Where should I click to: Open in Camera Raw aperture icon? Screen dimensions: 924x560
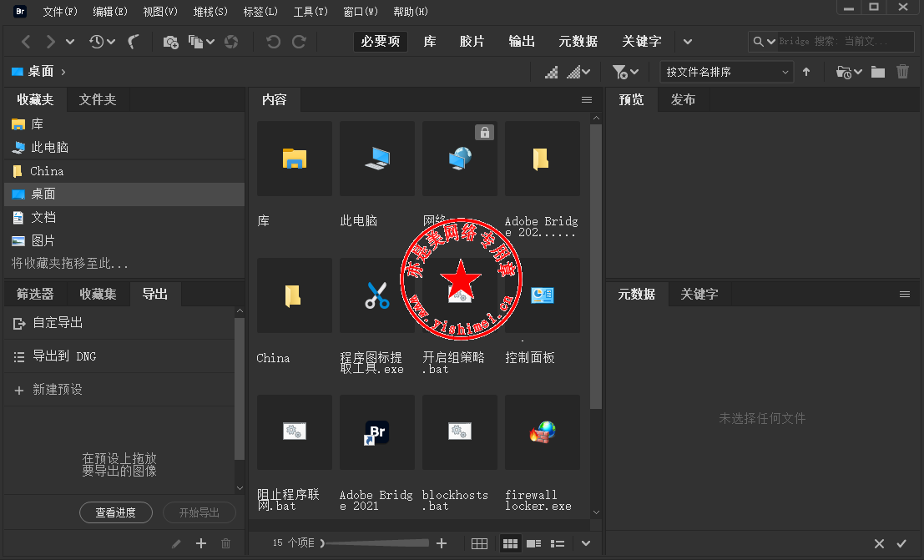231,41
